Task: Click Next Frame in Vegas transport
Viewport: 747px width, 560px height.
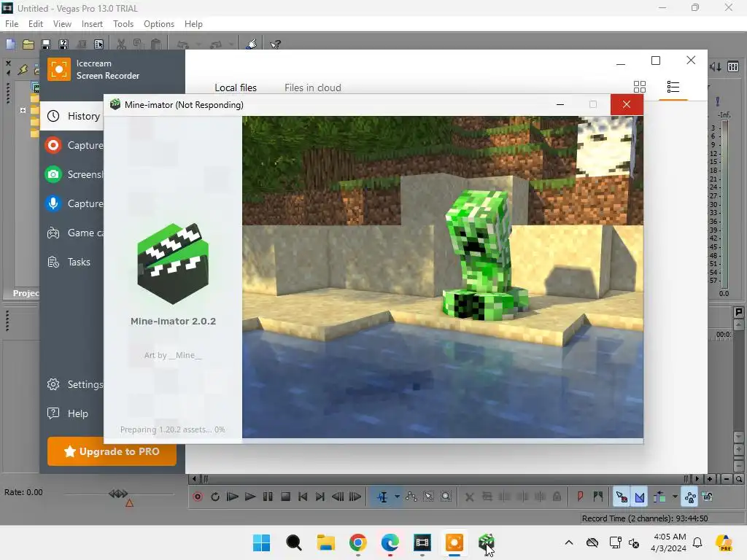Action: (x=355, y=497)
